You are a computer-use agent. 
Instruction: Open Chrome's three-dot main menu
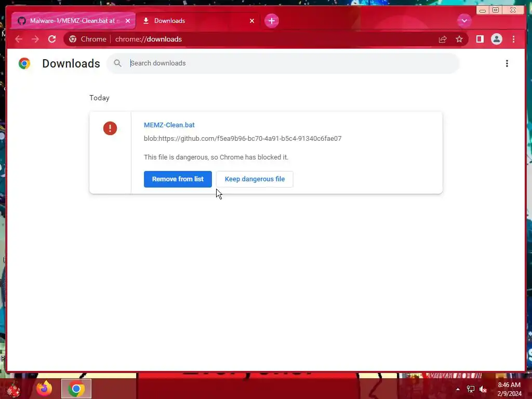(513, 39)
